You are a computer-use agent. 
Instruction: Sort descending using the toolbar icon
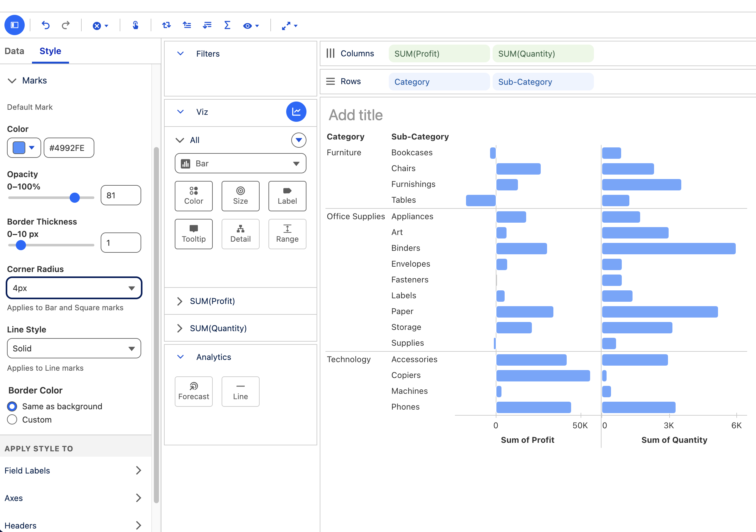pyautogui.click(x=207, y=25)
